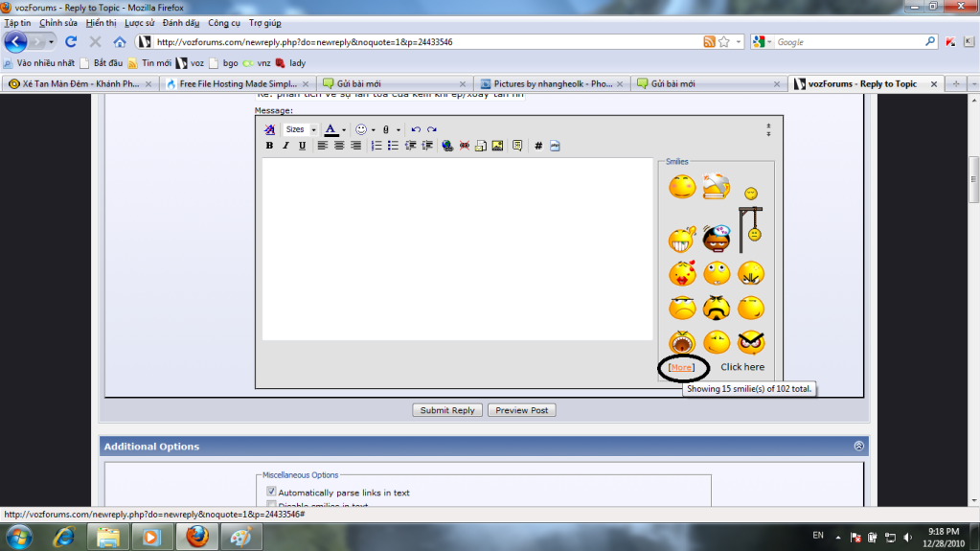980x551 pixels.
Task: Open the lady bookmark in bookmarks toolbar
Action: (290, 63)
